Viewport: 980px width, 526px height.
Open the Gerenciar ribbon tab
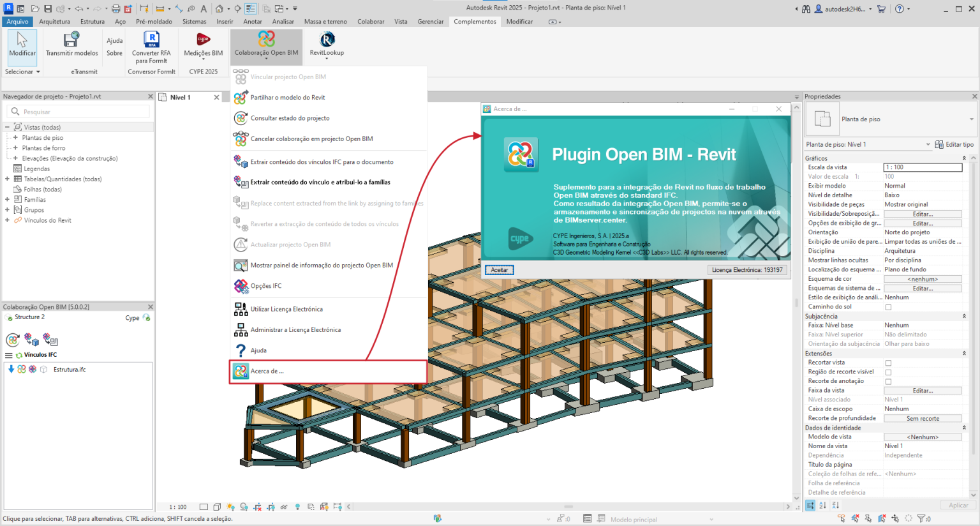(430, 22)
